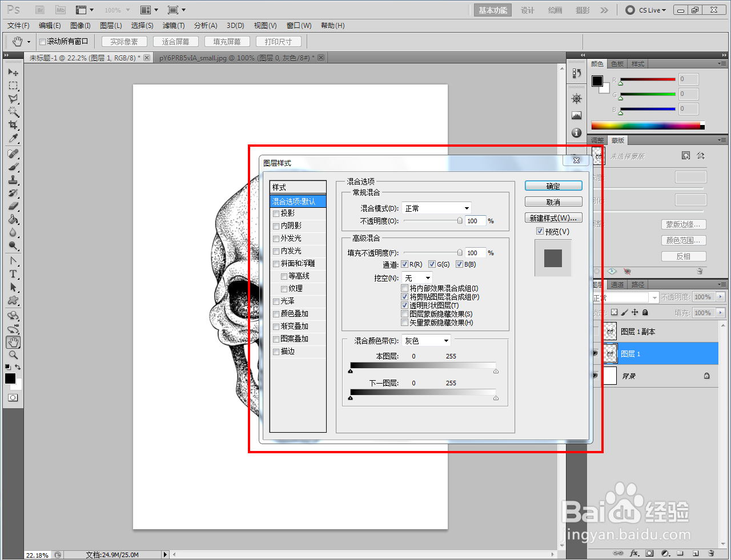Image resolution: width=731 pixels, height=560 pixels.
Task: Open the Histogram panel icon
Action: [x=577, y=116]
